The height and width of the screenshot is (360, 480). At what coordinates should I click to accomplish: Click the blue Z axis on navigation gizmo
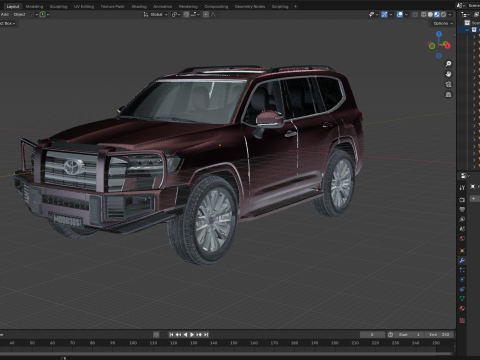click(439, 34)
